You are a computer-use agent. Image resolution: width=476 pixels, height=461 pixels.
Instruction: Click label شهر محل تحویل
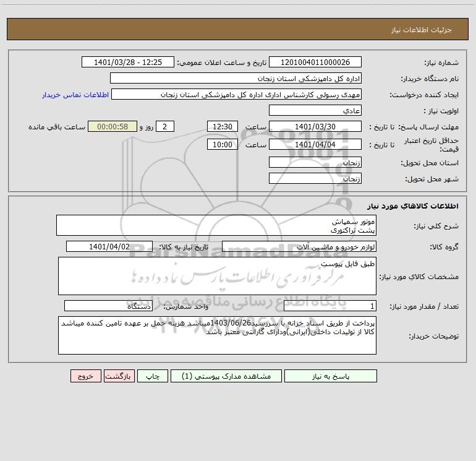coord(431,179)
